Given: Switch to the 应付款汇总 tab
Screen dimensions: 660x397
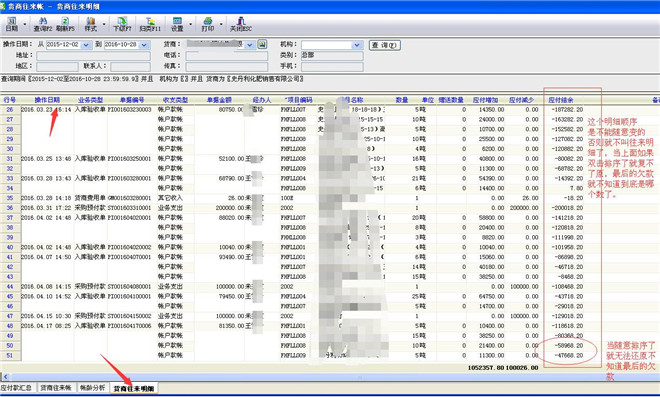Looking at the screenshot, I should coord(17,387).
